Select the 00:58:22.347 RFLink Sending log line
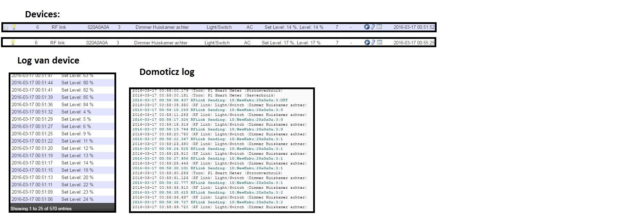 208,139
